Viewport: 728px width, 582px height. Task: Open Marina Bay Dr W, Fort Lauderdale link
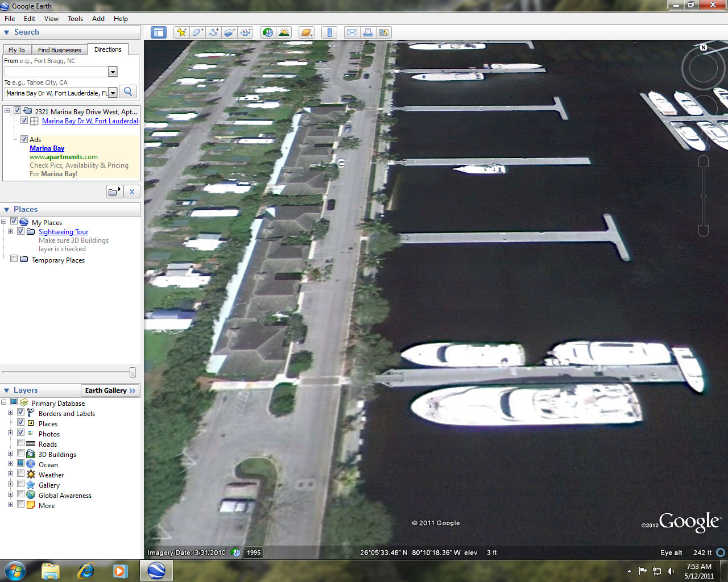[x=90, y=120]
